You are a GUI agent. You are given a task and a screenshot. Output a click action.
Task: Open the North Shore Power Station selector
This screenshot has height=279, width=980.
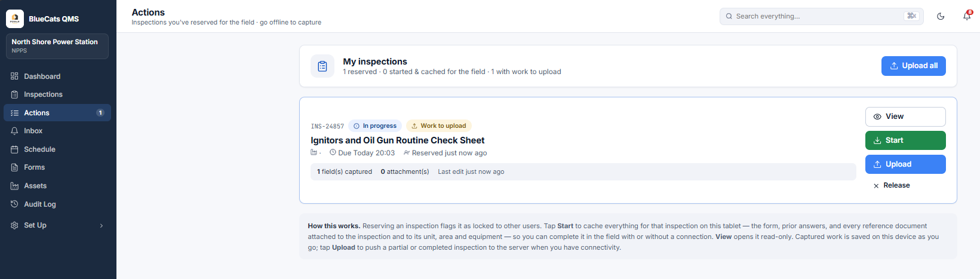57,46
